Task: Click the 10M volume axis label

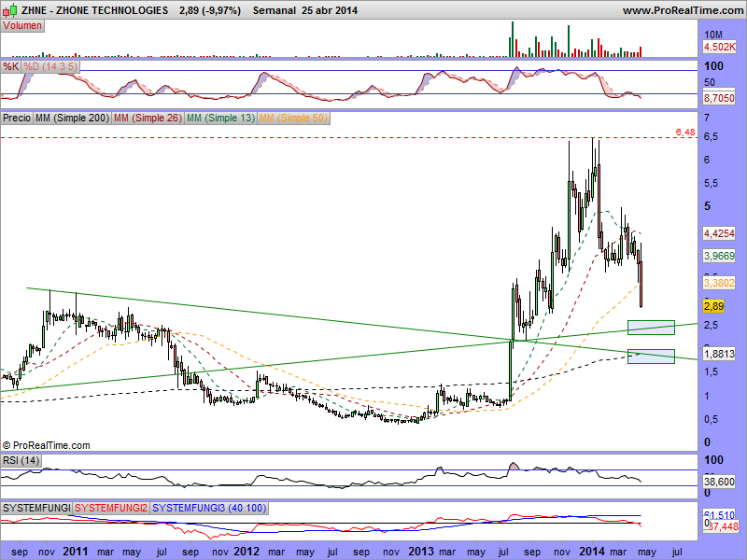Action: [x=713, y=35]
